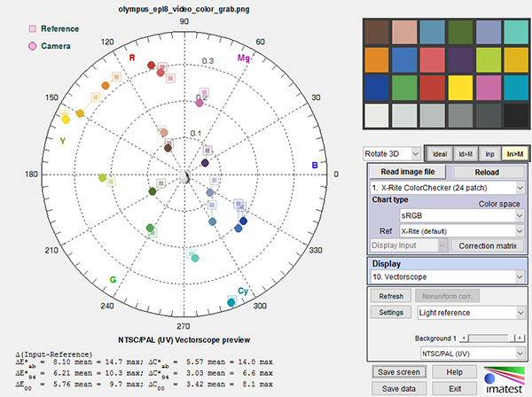532x397 pixels.
Task: Click the plot title olympus_epl8_video_color_grab.png
Action: coord(184,9)
